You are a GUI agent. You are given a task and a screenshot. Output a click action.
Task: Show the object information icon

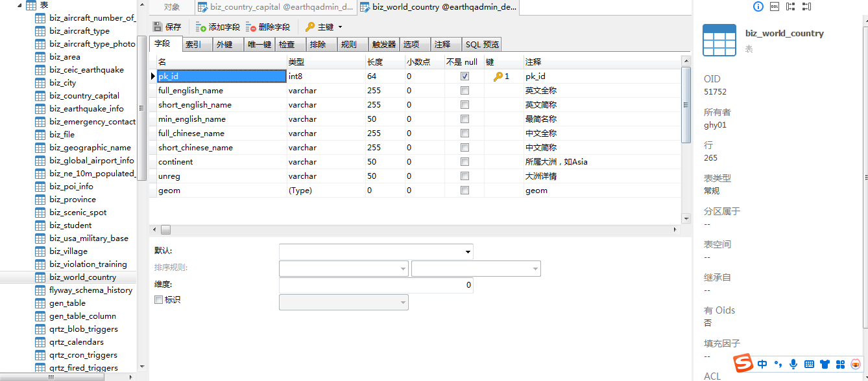point(758,6)
